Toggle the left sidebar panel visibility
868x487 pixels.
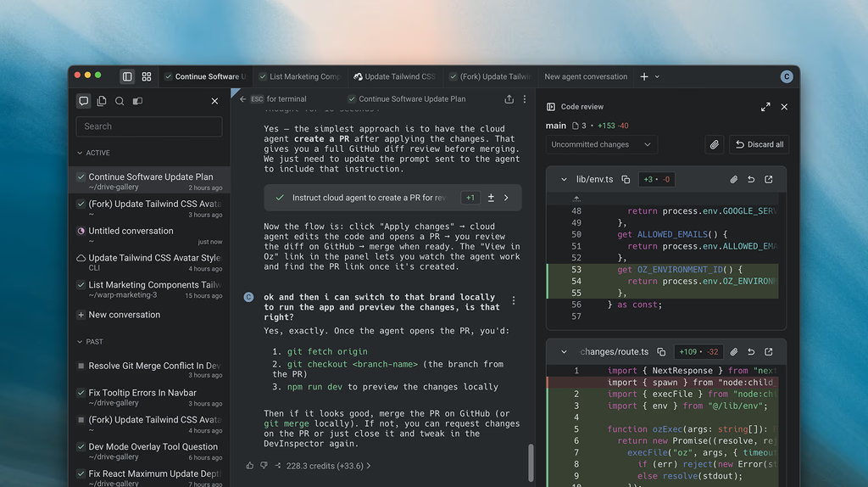[x=127, y=76]
